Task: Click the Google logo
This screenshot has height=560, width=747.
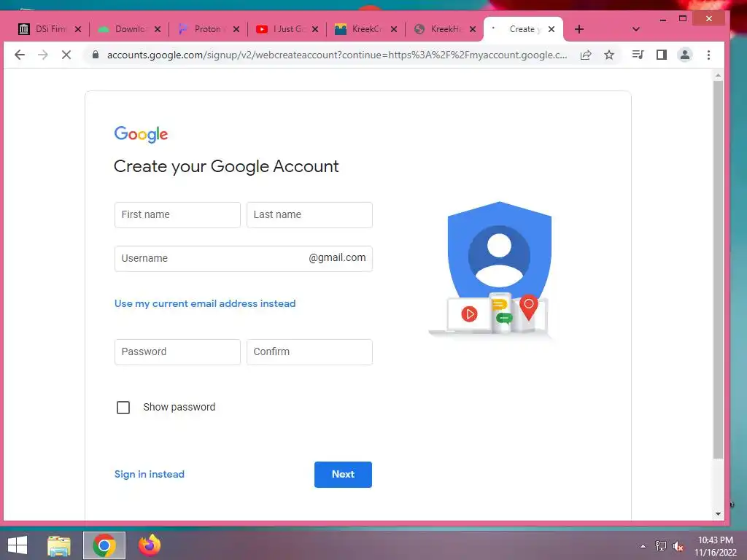Action: (x=141, y=134)
